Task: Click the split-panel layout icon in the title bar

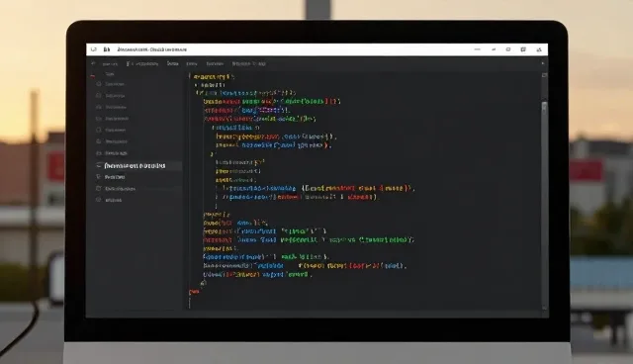Action: pyautogui.click(x=523, y=49)
